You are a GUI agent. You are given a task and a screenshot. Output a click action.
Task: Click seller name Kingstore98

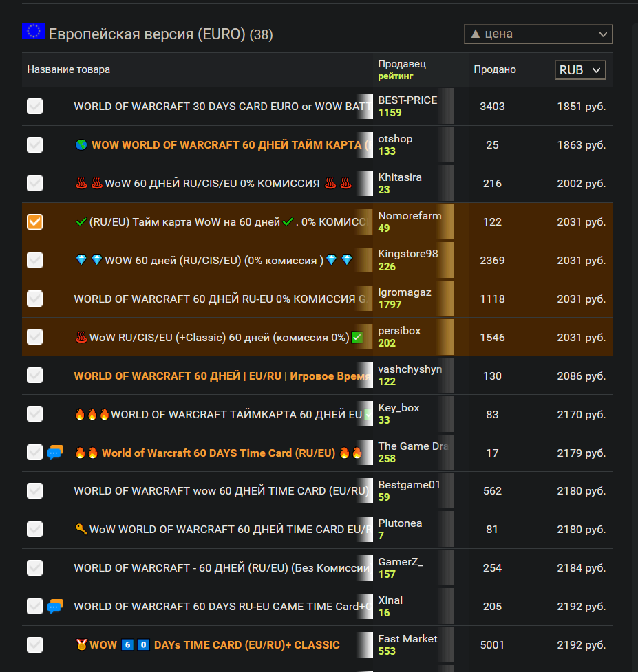(x=407, y=254)
